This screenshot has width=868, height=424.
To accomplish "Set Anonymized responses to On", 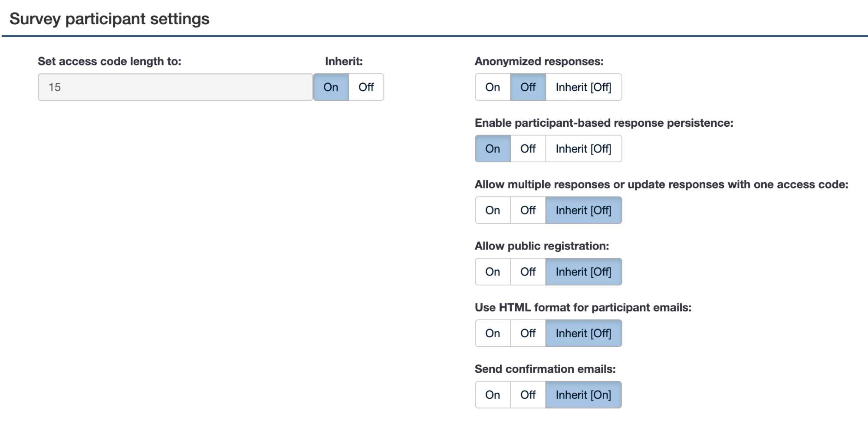I will click(493, 87).
